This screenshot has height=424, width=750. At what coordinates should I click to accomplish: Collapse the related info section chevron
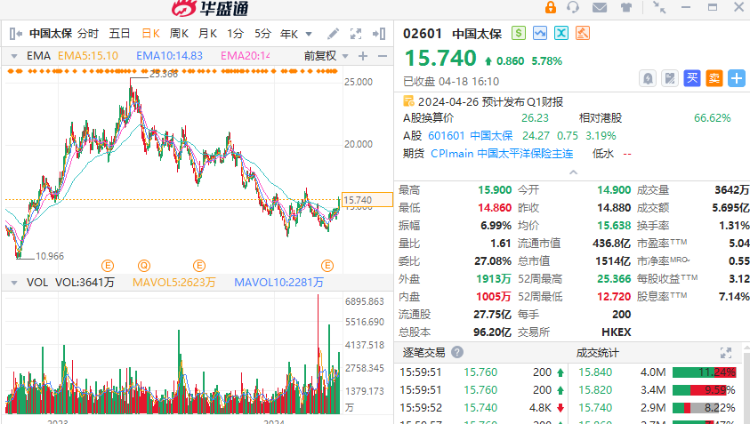[x=573, y=172]
